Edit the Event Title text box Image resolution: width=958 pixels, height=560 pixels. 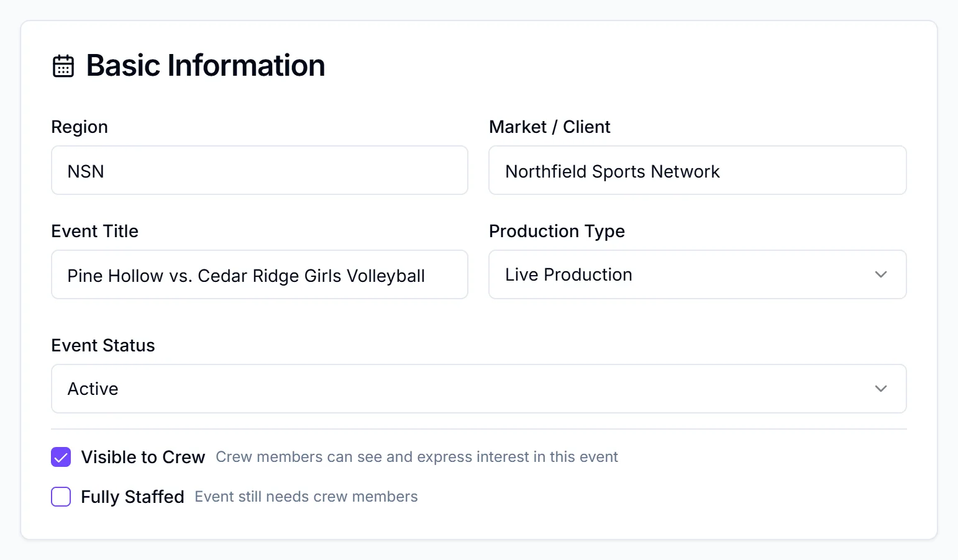coord(260,274)
